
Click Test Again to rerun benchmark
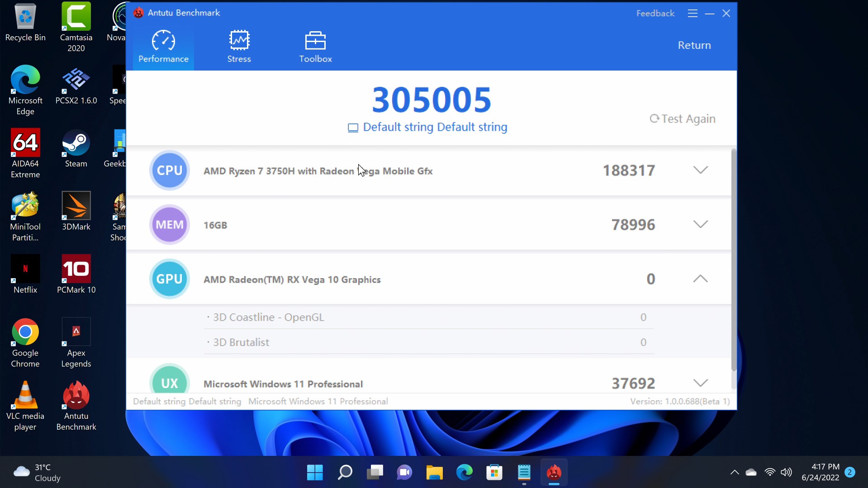[x=683, y=118]
